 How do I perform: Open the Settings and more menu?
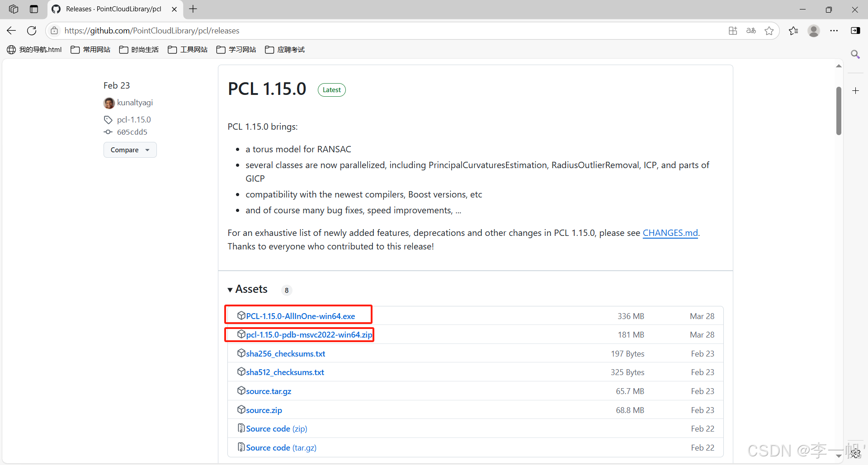pyautogui.click(x=834, y=31)
